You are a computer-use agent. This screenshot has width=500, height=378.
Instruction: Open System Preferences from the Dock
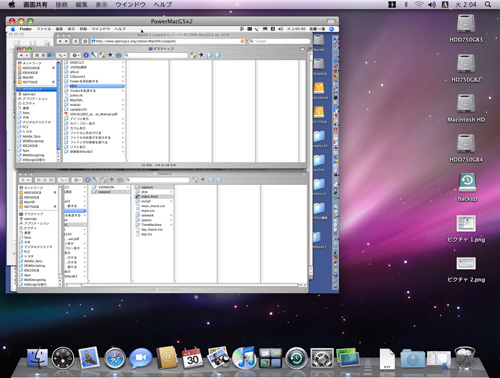point(322,358)
